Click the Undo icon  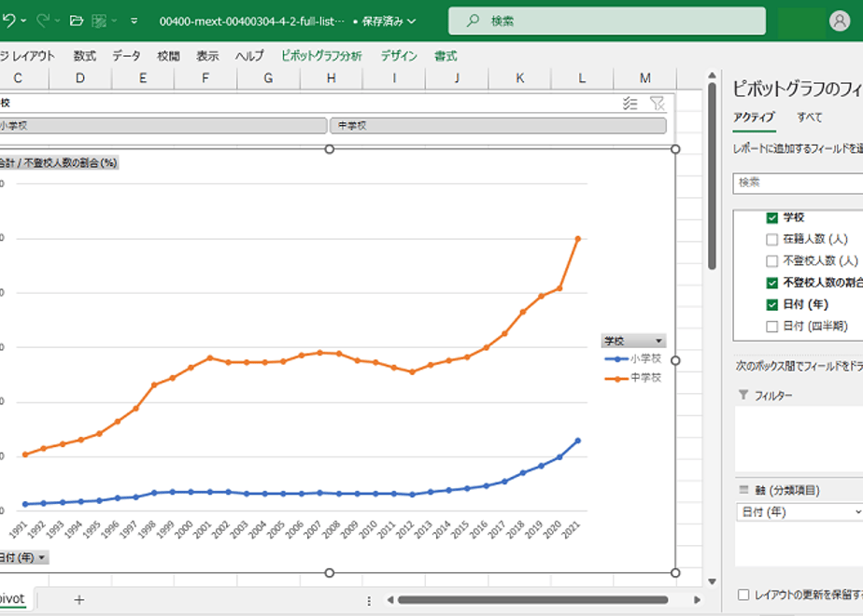[x=8, y=21]
